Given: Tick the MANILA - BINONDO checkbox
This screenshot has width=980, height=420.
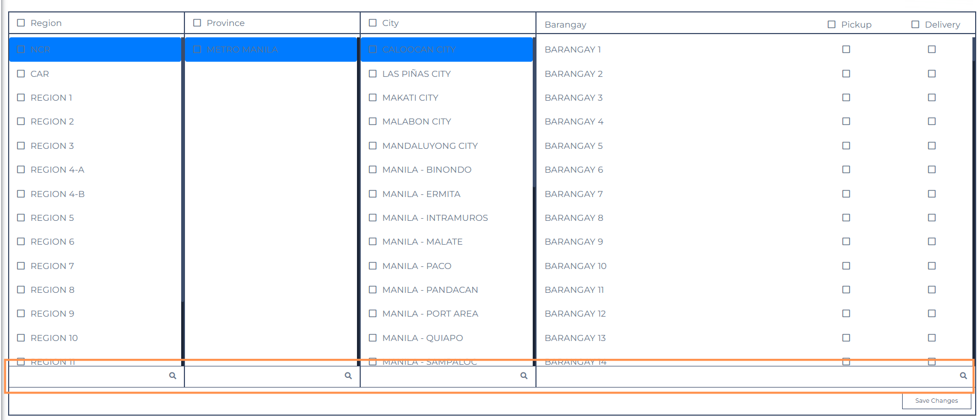Looking at the screenshot, I should tap(373, 169).
